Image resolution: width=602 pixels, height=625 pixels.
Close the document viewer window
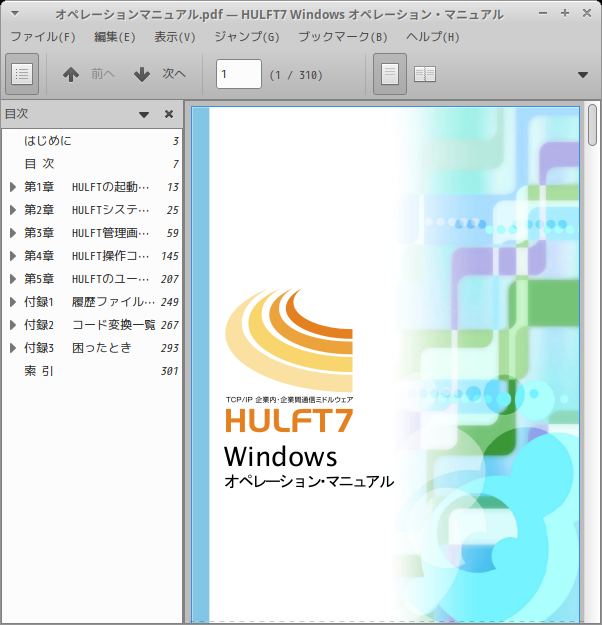(586, 13)
